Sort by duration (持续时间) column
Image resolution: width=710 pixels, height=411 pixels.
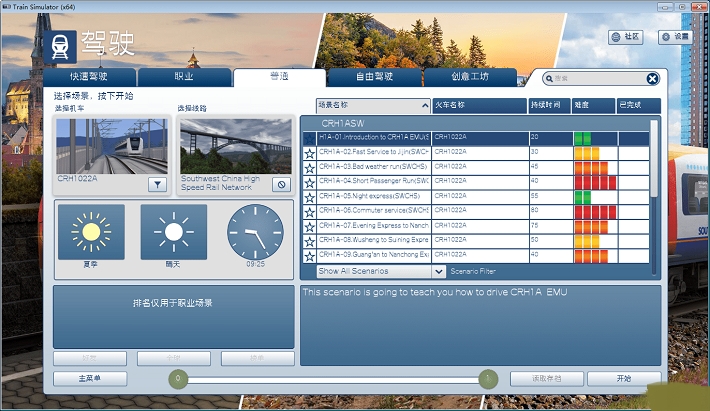click(549, 105)
